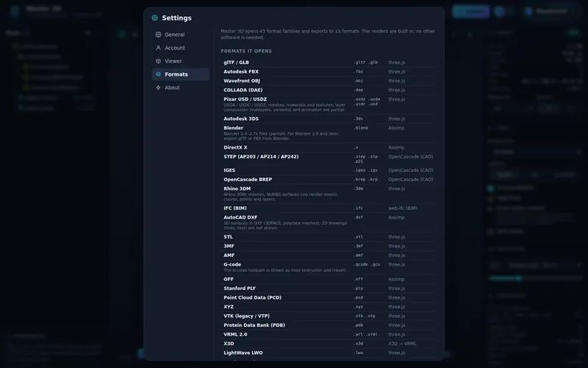
Task: Select the Autodesk FBX format entry
Action: tap(329, 71)
